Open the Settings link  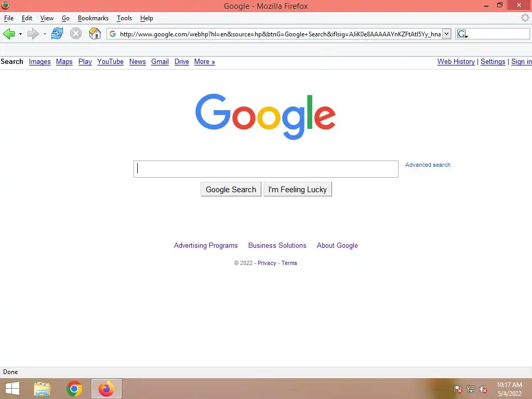[x=493, y=61]
